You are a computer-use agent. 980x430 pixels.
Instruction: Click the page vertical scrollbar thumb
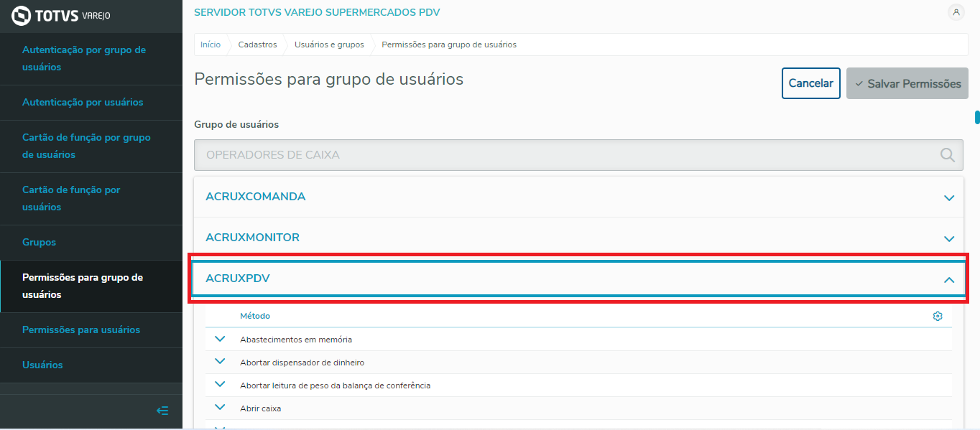pyautogui.click(x=977, y=117)
